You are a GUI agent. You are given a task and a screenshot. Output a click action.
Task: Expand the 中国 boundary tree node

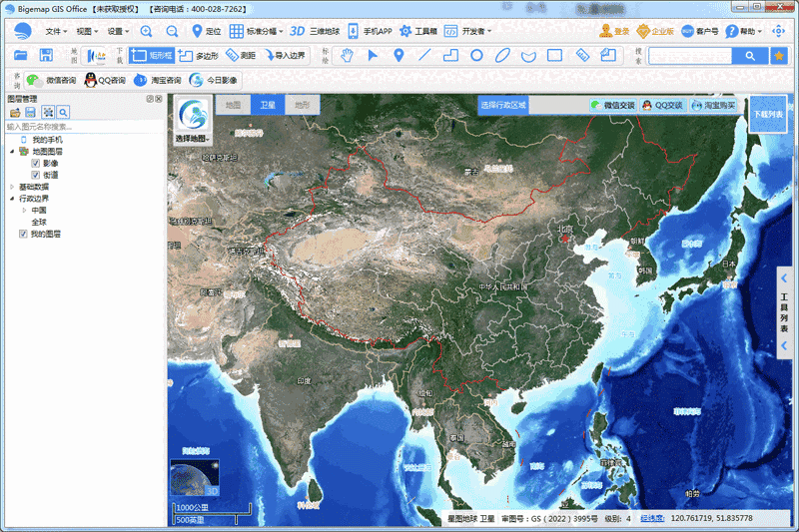pyautogui.click(x=25, y=211)
